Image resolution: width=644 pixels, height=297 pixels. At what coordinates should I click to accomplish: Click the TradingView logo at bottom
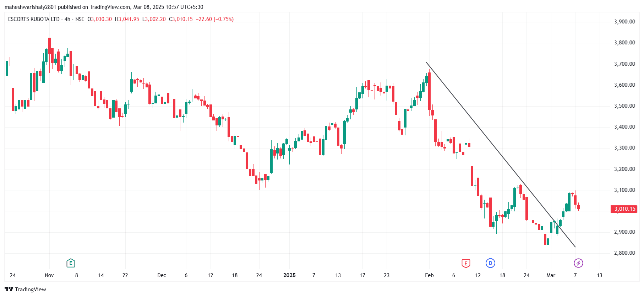point(25,289)
